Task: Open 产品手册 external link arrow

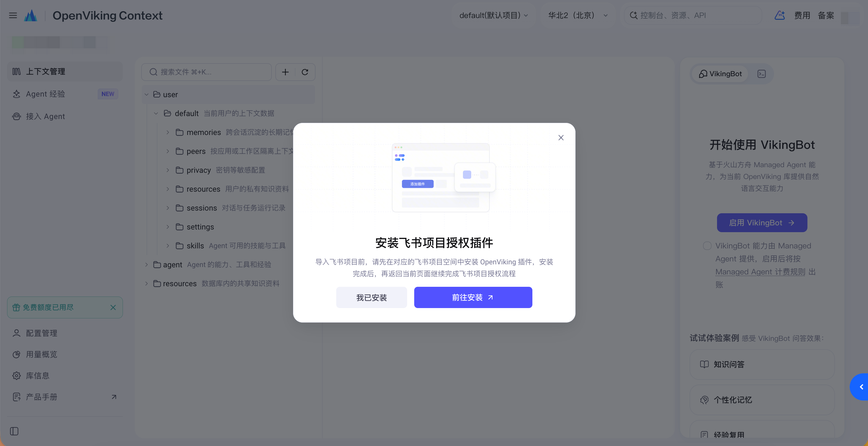Action: coord(114,397)
